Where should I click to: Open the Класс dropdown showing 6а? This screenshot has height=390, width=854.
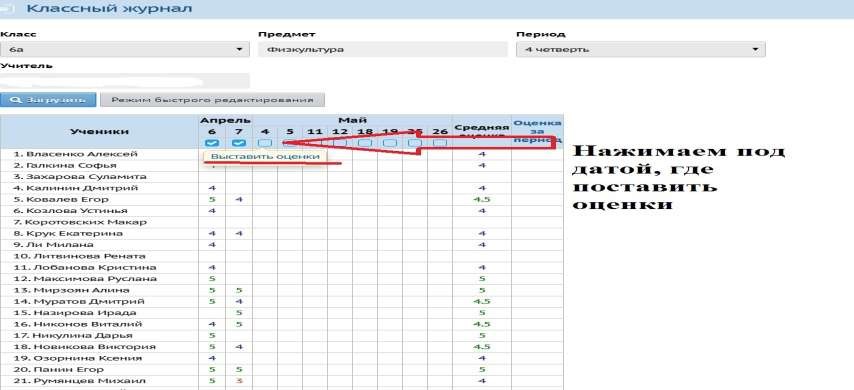pyautogui.click(x=125, y=50)
